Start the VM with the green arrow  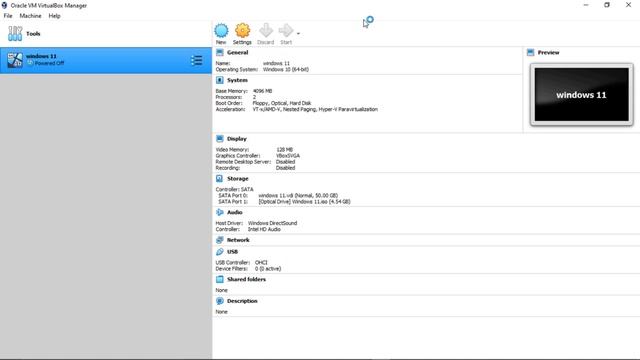tap(286, 31)
